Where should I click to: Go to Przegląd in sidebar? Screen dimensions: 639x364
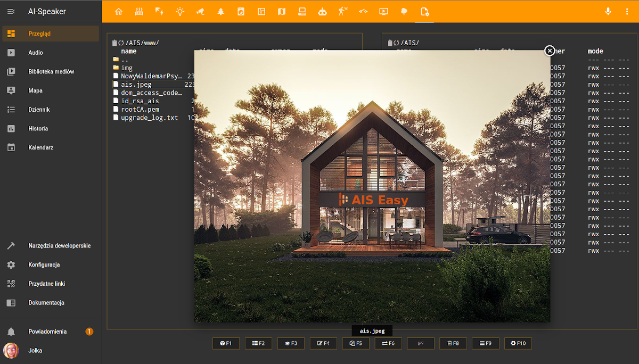[x=51, y=34]
